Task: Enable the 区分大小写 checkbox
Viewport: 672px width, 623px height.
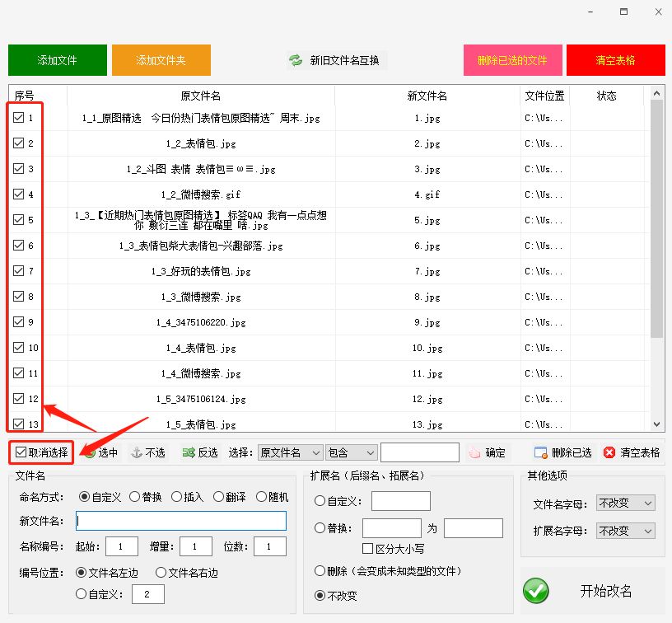Action: [367, 549]
